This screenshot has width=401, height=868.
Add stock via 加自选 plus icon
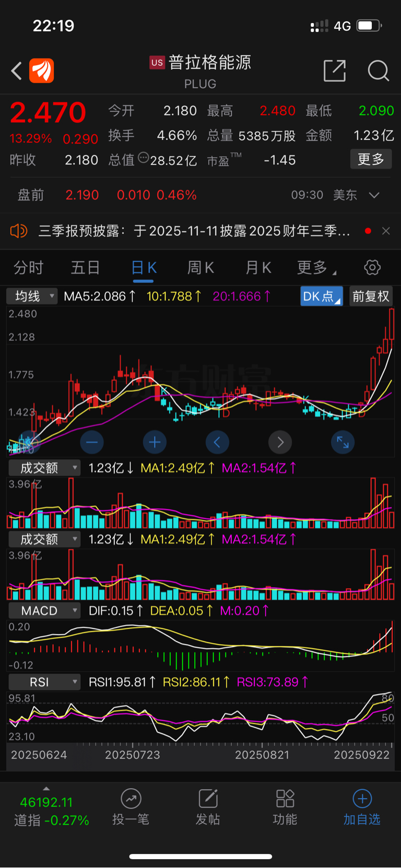(x=362, y=799)
